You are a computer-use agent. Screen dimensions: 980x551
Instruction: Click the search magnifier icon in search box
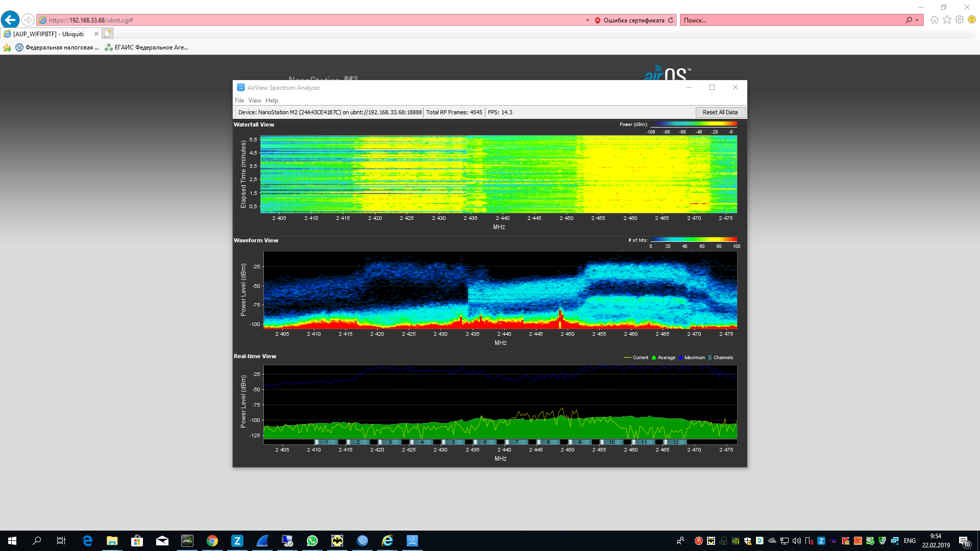coord(909,20)
